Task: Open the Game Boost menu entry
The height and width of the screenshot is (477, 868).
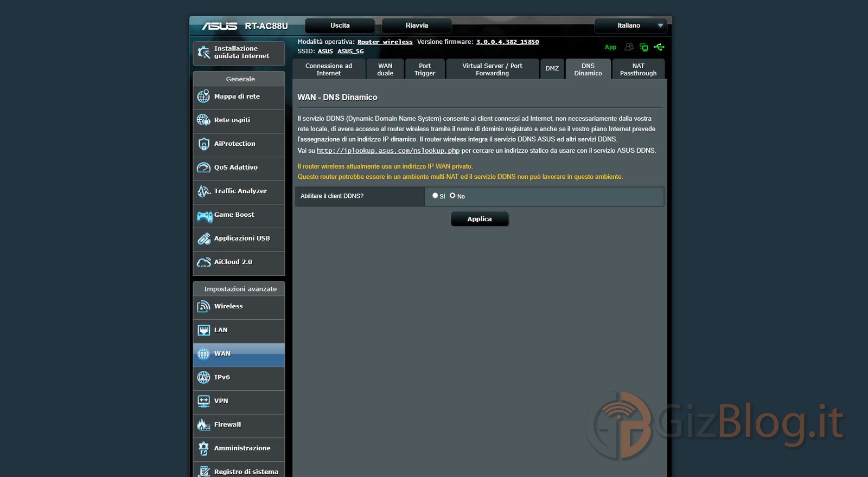Action: click(239, 215)
